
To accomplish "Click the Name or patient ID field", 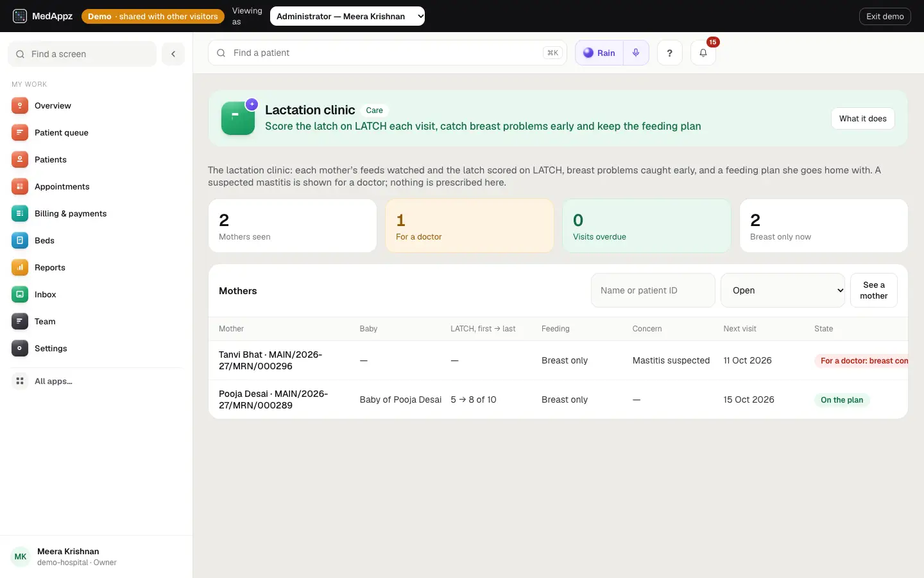I will tap(653, 290).
